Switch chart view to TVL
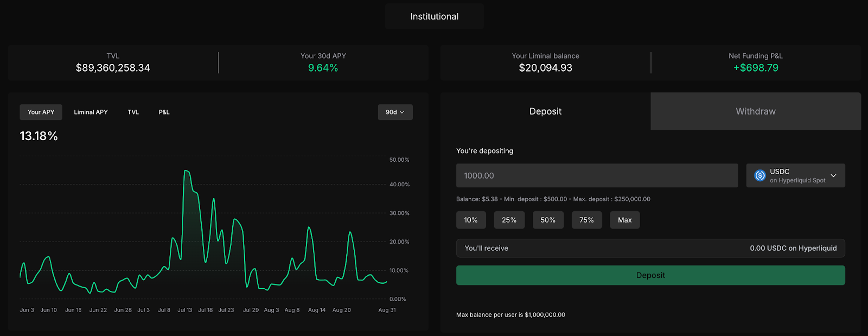The height and width of the screenshot is (336, 868). click(x=133, y=112)
